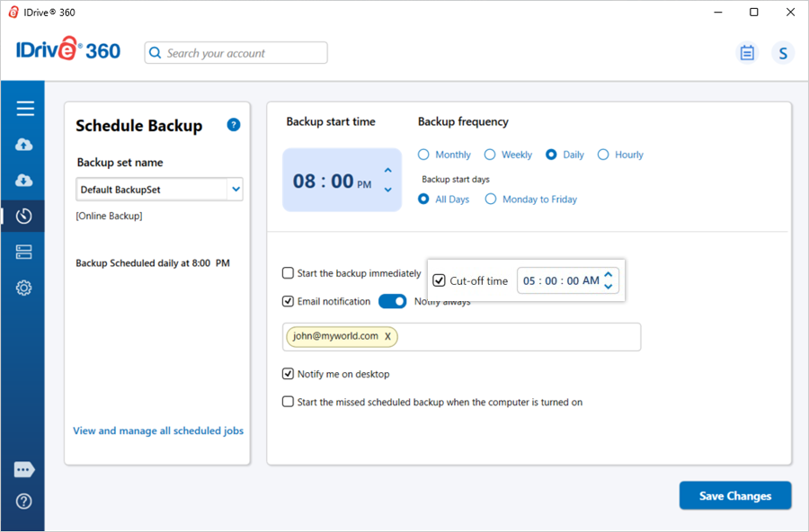
Task: Click View and manage all scheduled jobs
Action: coord(158,430)
